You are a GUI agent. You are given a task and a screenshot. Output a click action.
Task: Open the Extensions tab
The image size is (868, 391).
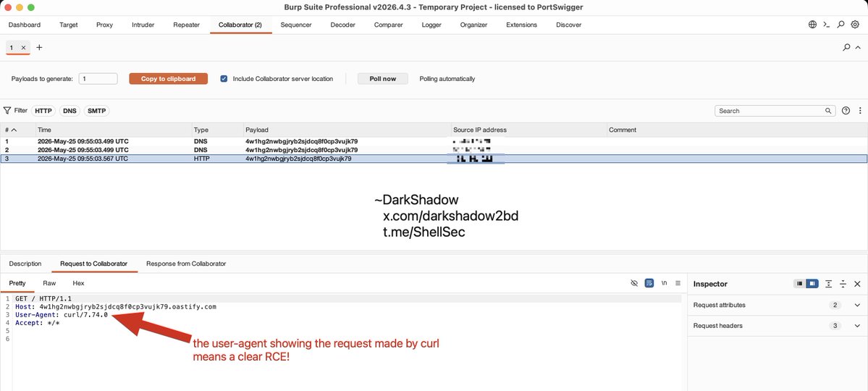521,25
